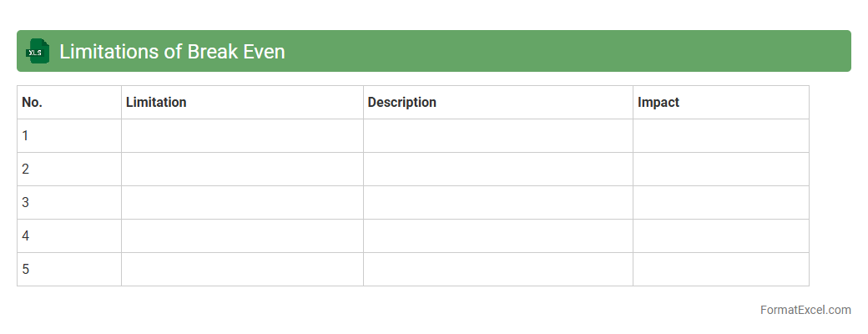Viewport: 868px width, 334px height.
Task: Click the row number 2 cell
Action: (x=68, y=170)
